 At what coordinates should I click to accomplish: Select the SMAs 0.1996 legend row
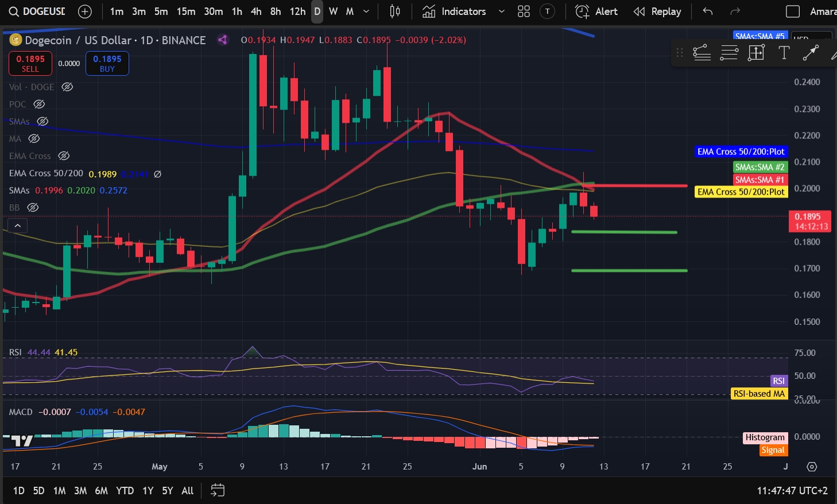coord(68,190)
